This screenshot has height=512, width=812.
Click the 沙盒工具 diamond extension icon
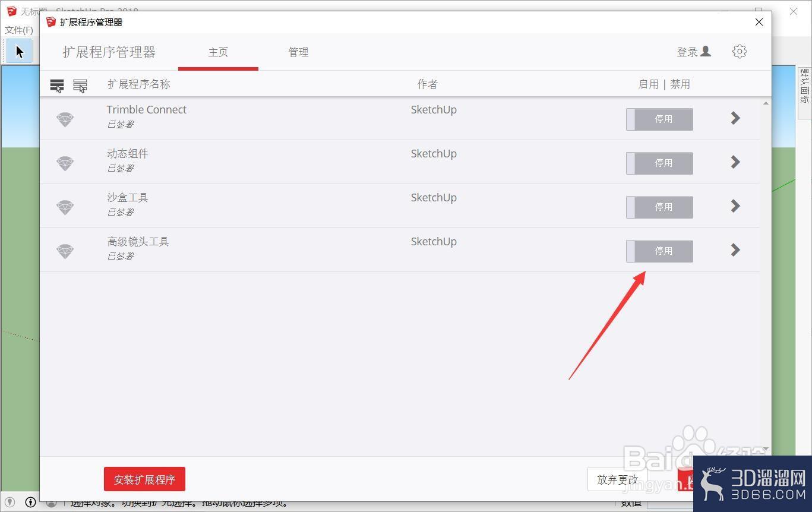point(65,207)
